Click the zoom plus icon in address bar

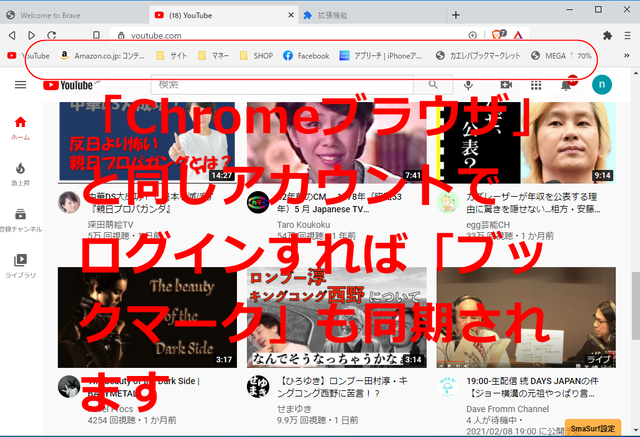tap(473, 35)
